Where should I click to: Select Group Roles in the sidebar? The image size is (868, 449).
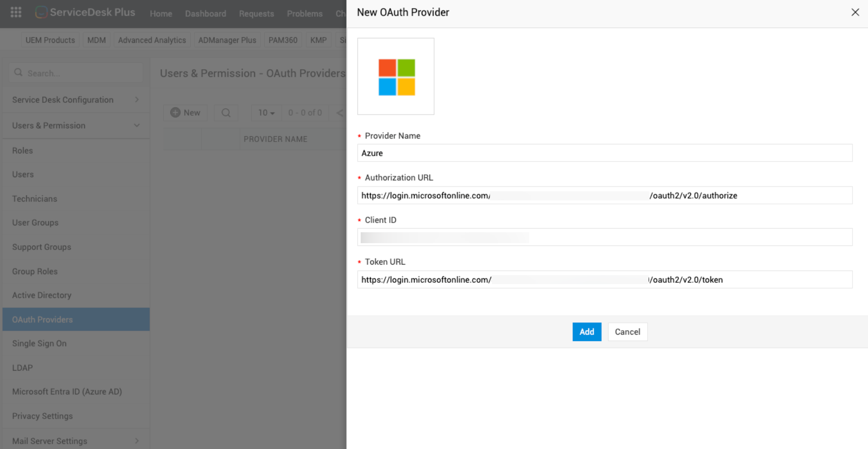point(76,271)
